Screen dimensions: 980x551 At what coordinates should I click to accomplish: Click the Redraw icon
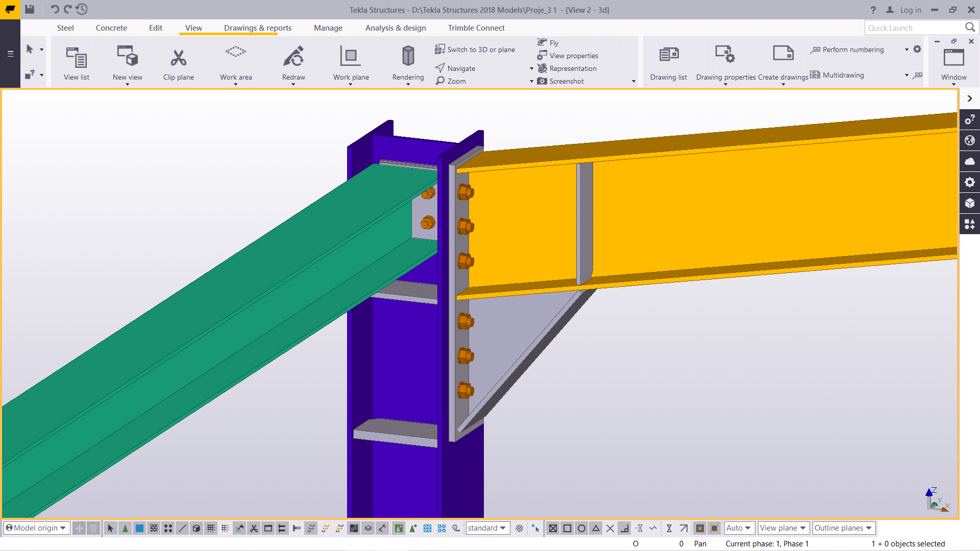293,56
